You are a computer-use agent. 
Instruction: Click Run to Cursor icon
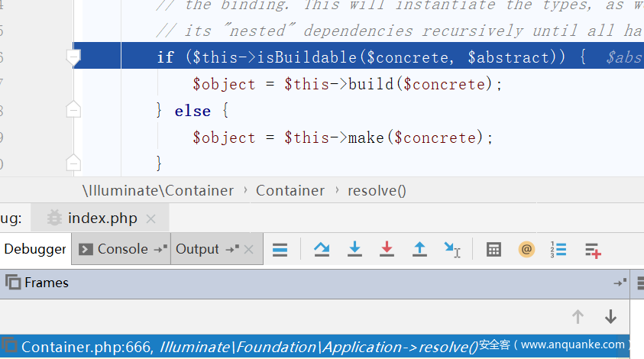[x=452, y=249]
